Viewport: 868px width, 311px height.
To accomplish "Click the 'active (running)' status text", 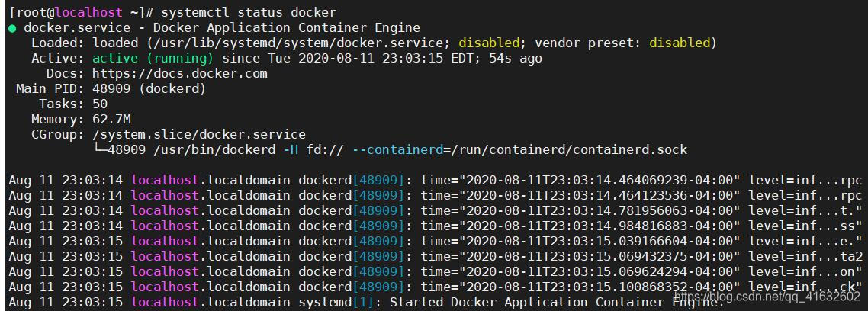I will 153,58.
